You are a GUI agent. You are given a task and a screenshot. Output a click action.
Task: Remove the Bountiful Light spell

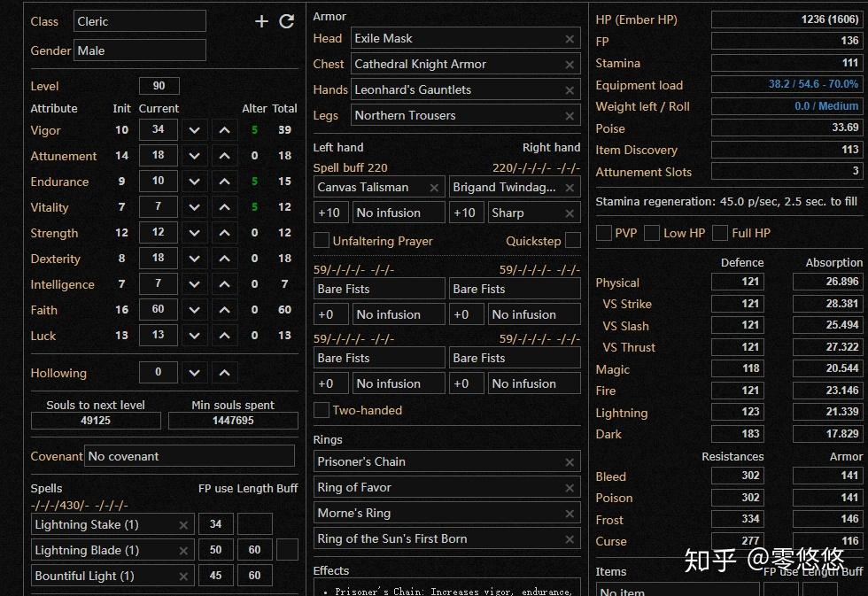point(183,577)
